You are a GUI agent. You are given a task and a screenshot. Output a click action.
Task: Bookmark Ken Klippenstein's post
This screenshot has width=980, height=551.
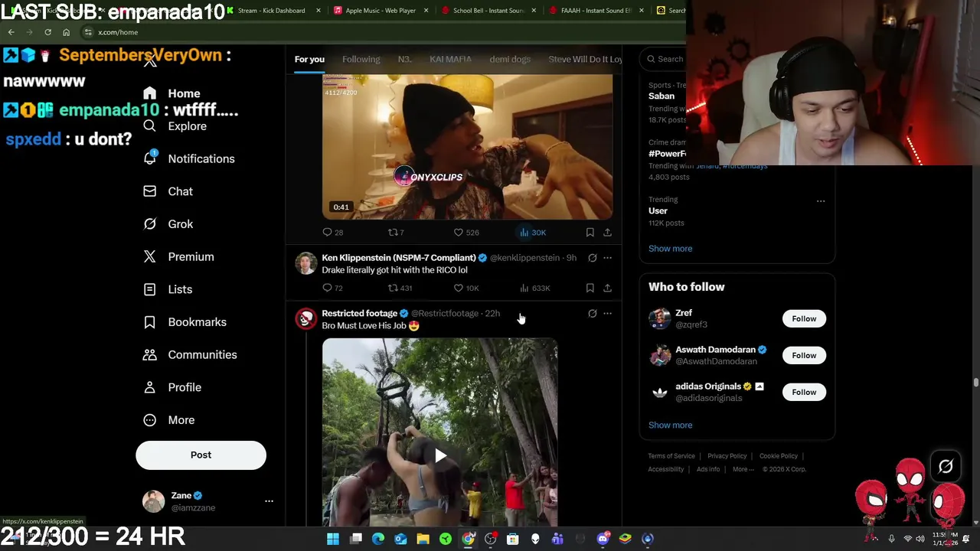[x=590, y=289]
